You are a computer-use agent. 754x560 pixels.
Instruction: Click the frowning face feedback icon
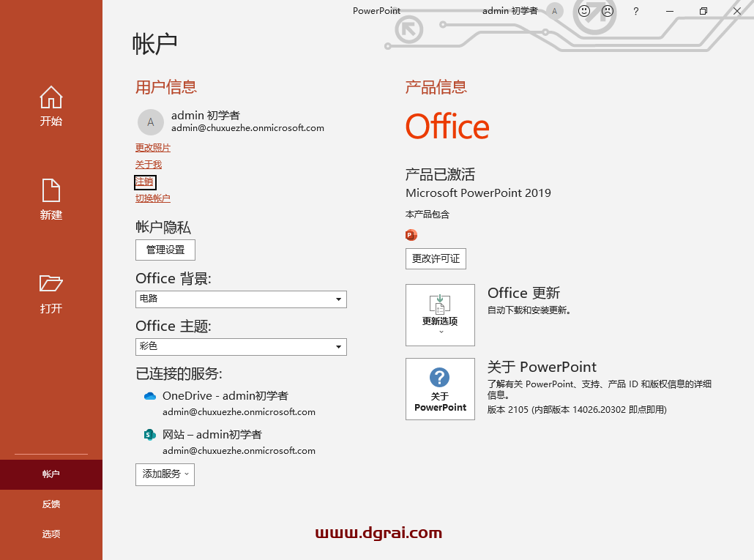click(608, 11)
